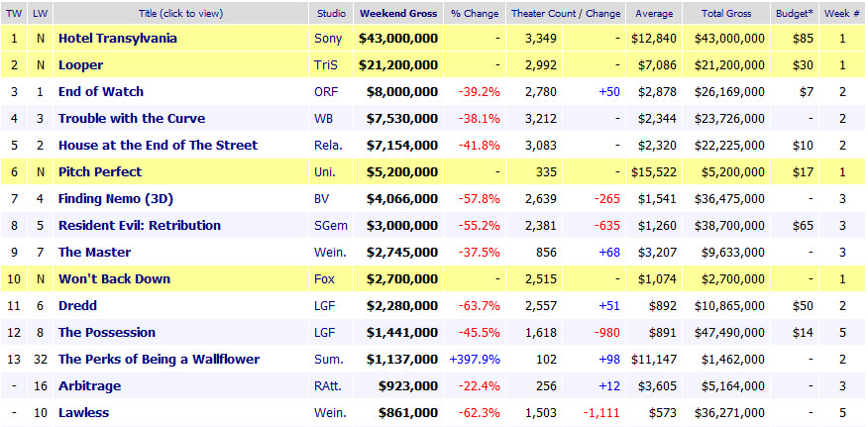Select the $5,164,000 total gross cell
Viewport: 868px width, 427px height.
[x=733, y=386]
